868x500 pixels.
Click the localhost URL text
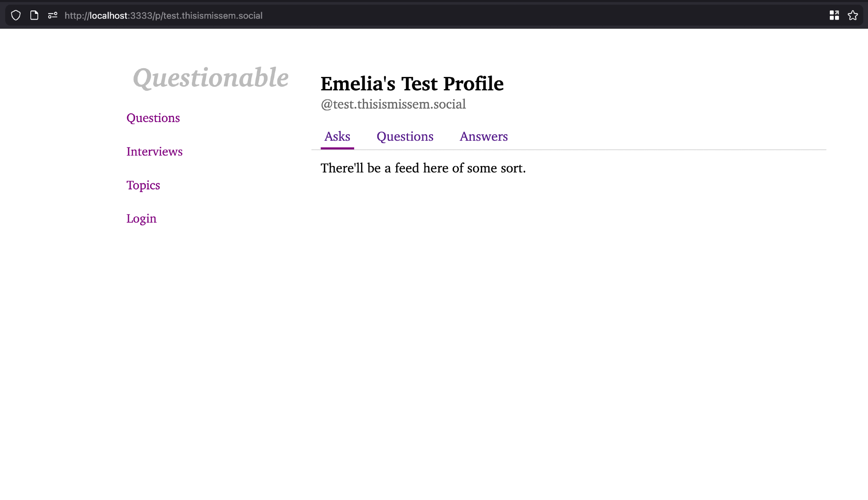pyautogui.click(x=163, y=16)
